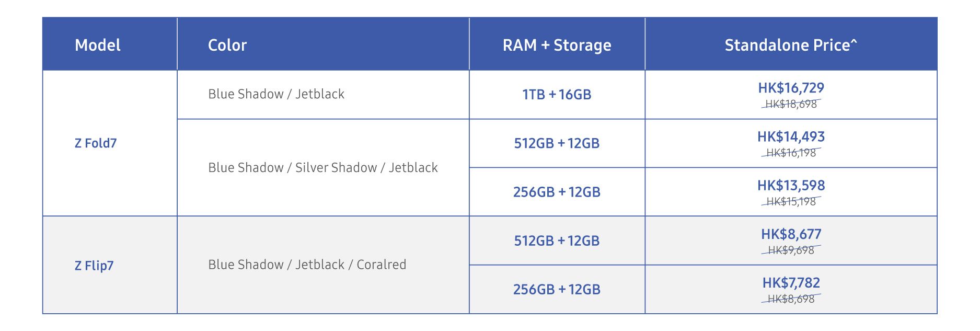Select the Z Flip7 model cell
Screen dimensions: 980x331
coord(110,265)
